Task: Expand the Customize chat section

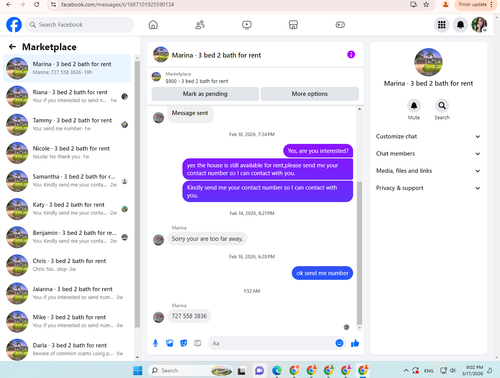Action: tap(428, 136)
